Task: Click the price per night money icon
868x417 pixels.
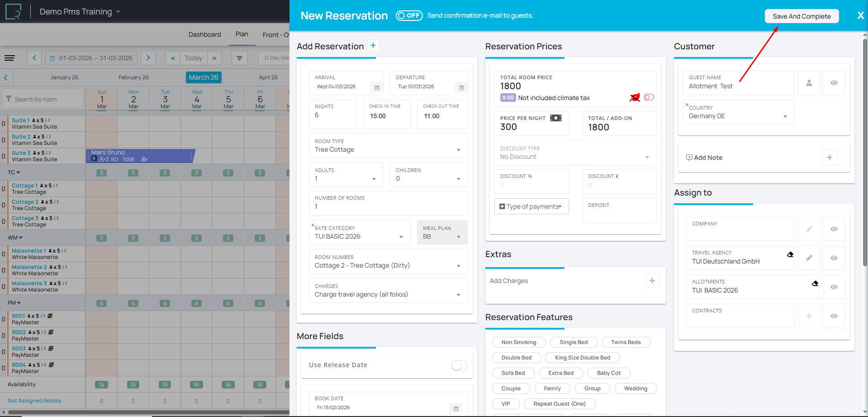Action: tap(555, 118)
